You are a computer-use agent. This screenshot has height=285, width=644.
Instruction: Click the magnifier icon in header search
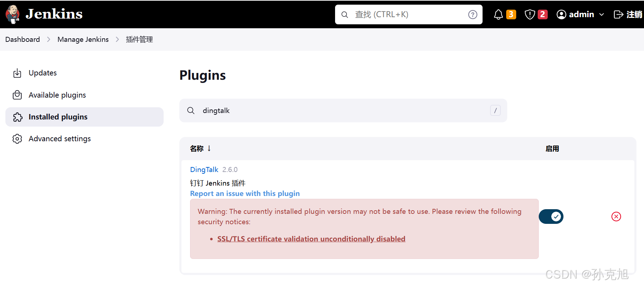(x=345, y=14)
